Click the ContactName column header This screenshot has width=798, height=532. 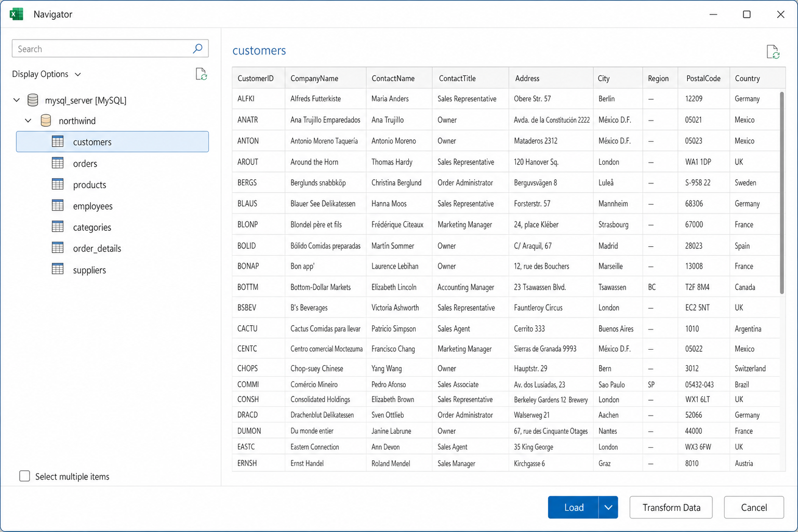pos(399,78)
